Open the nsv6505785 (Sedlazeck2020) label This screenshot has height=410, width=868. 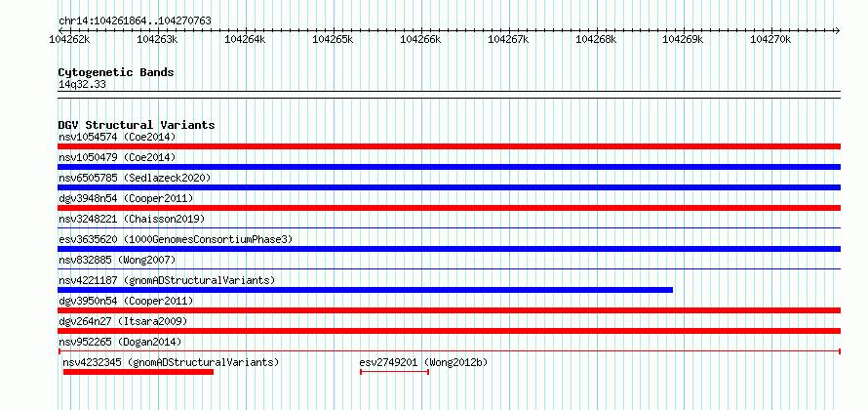135,178
